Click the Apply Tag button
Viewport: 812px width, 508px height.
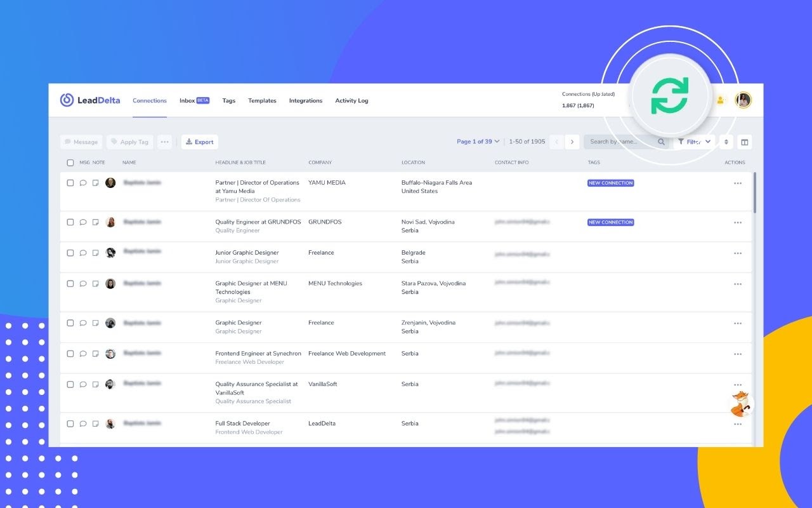pos(130,142)
